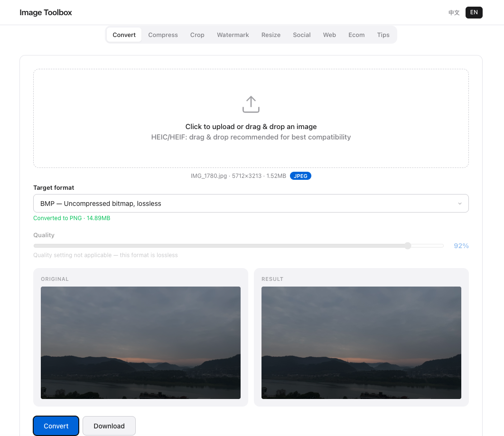Click the JPEG format badge
The width and height of the screenshot is (504, 436).
click(x=300, y=176)
